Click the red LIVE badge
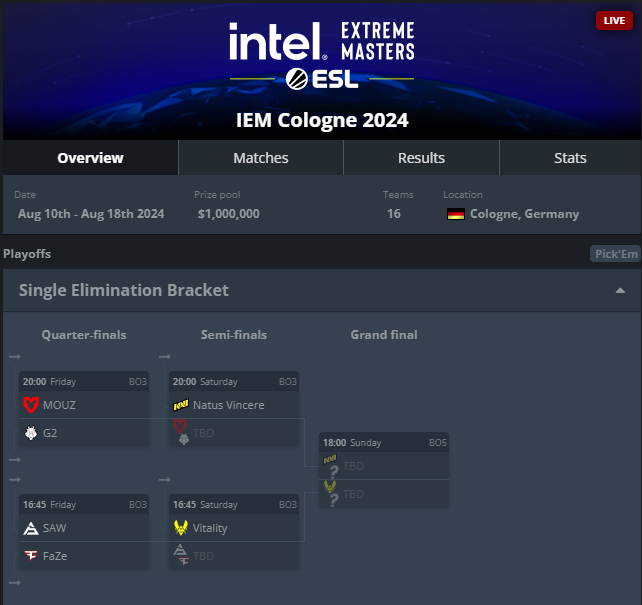642x605 pixels. (614, 20)
